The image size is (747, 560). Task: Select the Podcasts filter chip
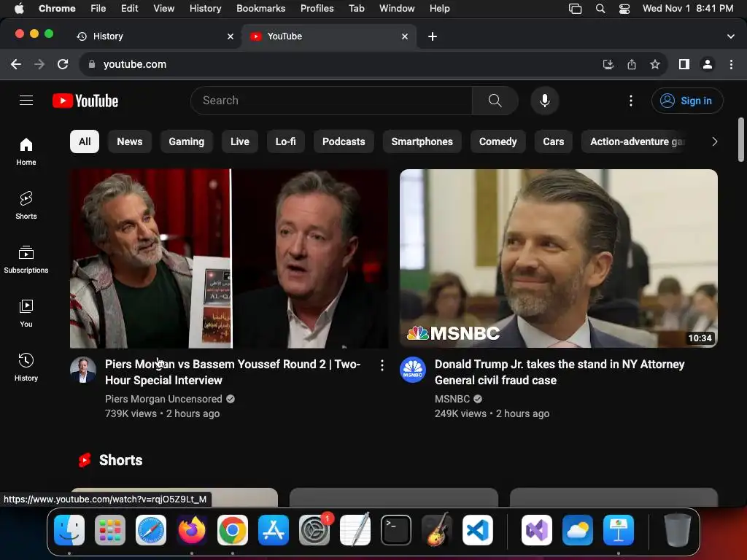click(x=344, y=141)
